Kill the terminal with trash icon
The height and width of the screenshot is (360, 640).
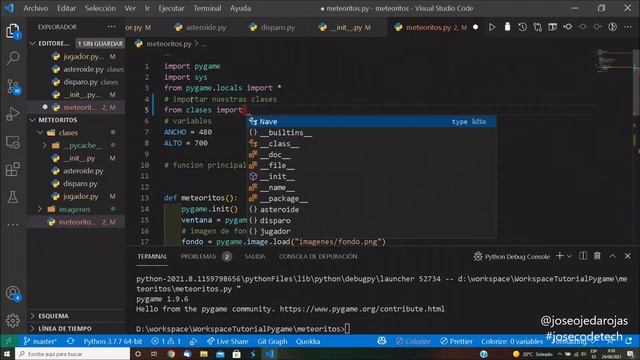597,256
